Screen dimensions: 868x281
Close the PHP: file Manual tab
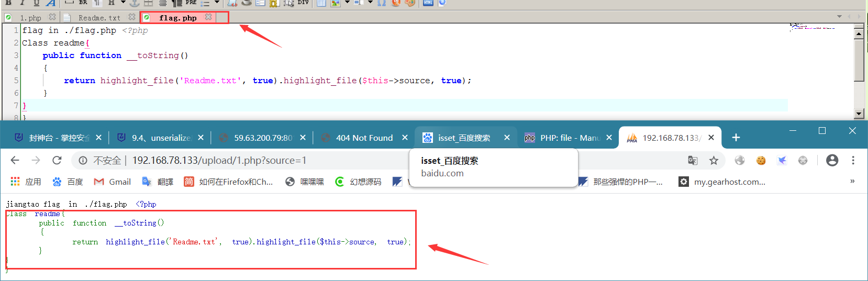609,138
